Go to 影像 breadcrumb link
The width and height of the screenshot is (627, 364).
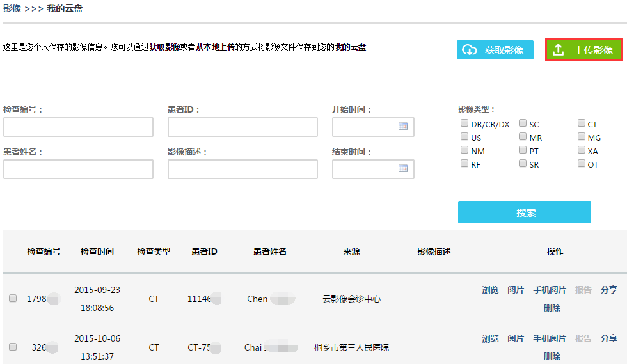[12, 8]
